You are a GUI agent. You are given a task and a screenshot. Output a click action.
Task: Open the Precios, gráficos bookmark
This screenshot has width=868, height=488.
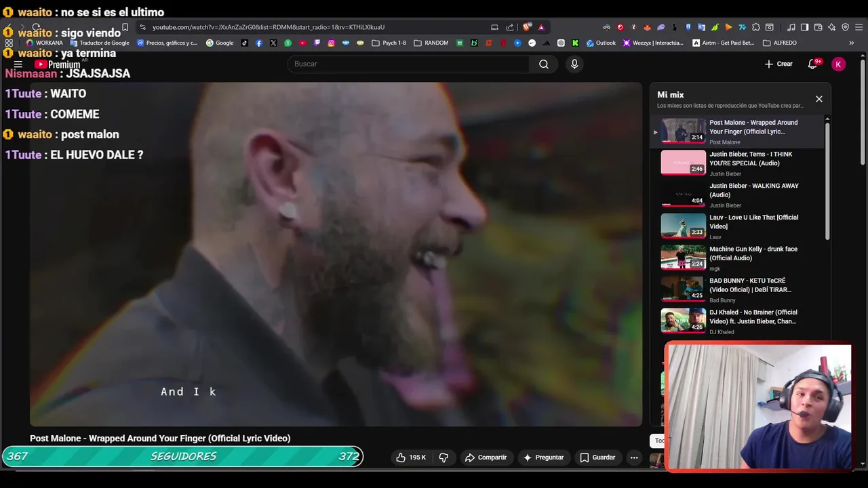click(x=167, y=43)
